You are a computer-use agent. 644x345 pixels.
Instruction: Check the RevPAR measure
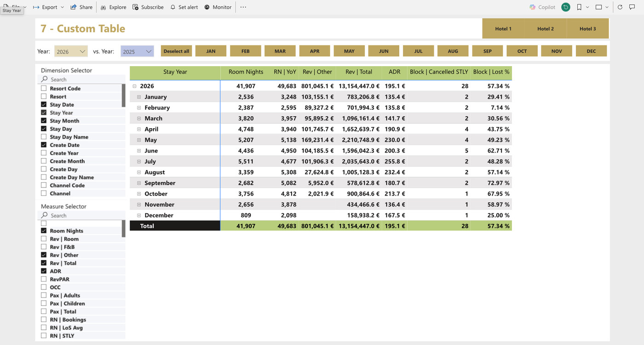tap(44, 279)
